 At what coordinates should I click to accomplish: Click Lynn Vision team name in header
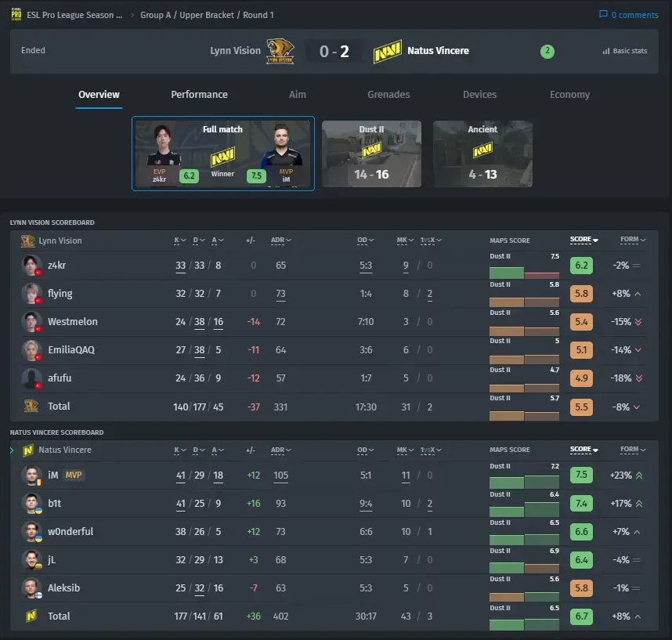pyautogui.click(x=235, y=51)
